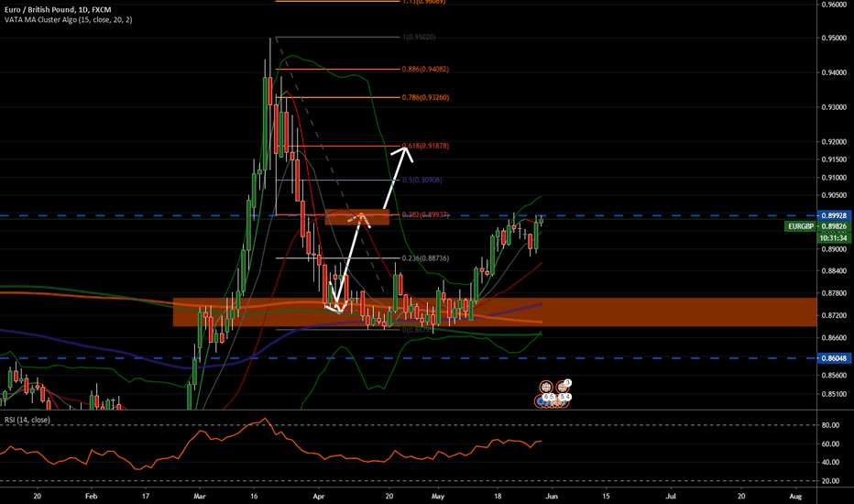Click 20.00 on the RSI scale

[x=830, y=481]
